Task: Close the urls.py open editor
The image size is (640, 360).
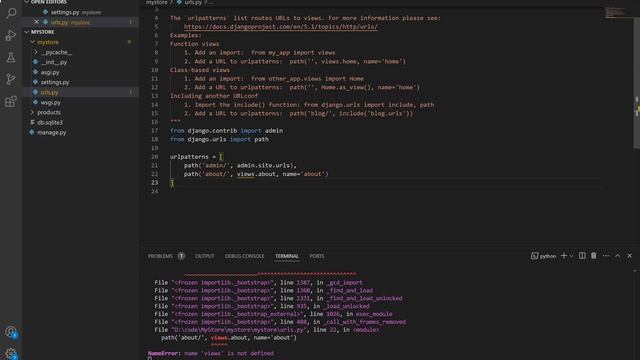Action: (36, 22)
